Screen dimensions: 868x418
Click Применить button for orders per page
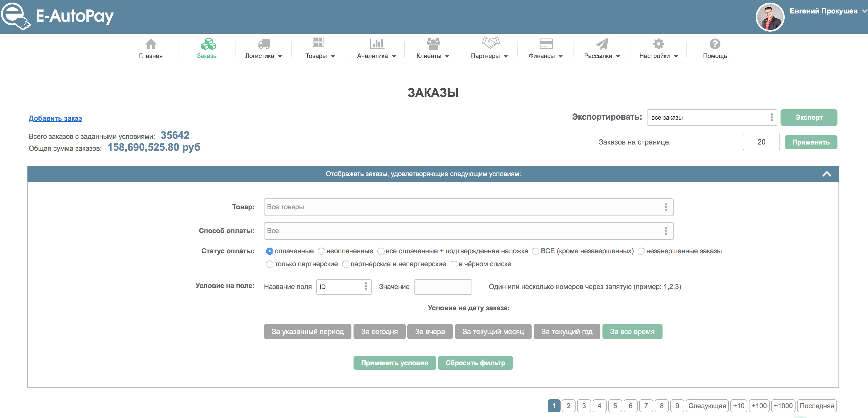click(811, 142)
